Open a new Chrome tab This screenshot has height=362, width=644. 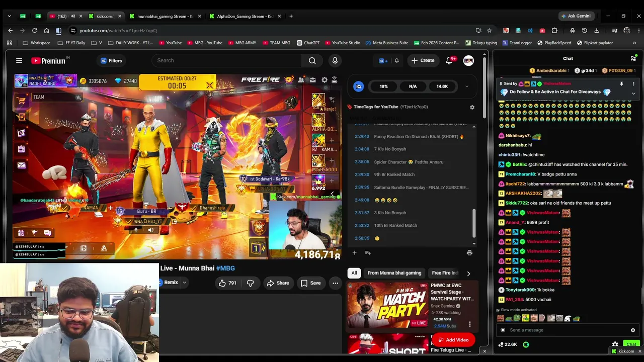[291, 16]
